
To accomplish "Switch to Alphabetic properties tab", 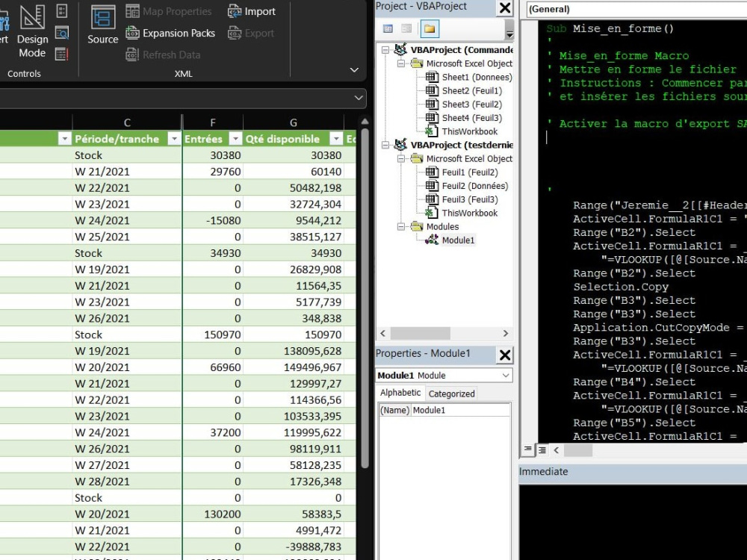I will click(x=400, y=393).
